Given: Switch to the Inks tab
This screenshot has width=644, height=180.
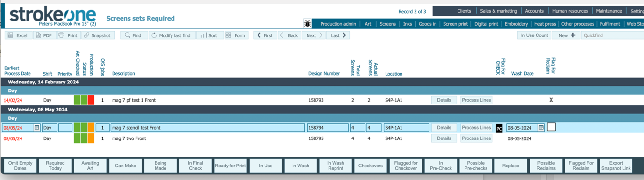Looking at the screenshot, I should 408,24.
